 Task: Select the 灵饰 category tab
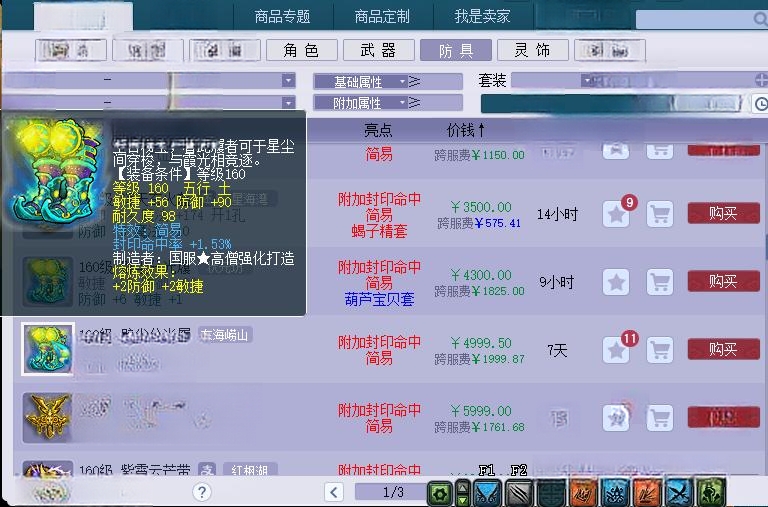point(532,50)
